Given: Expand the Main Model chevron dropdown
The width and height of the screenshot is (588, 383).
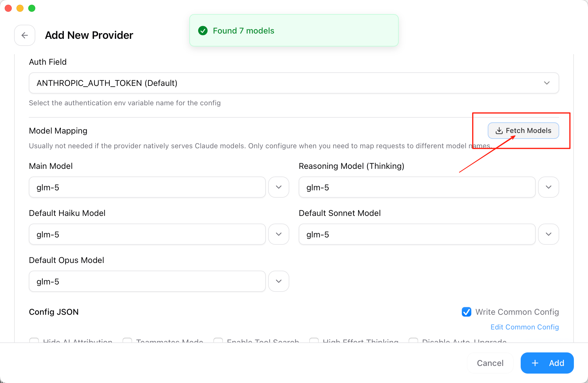Looking at the screenshot, I should 279,187.
